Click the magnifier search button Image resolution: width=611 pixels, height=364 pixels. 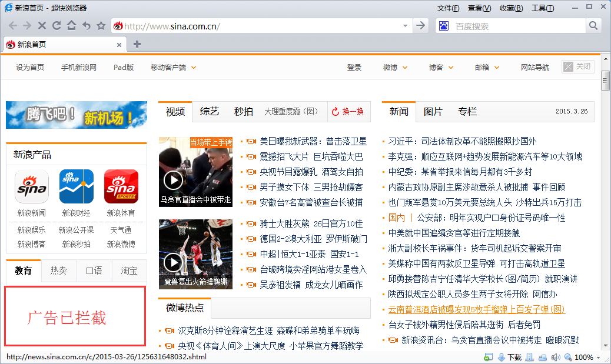point(593,26)
